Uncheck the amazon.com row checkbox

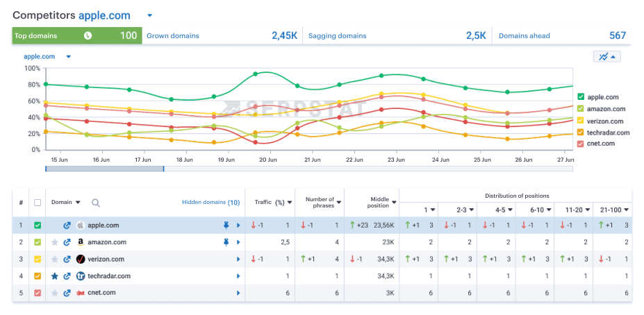(38, 242)
